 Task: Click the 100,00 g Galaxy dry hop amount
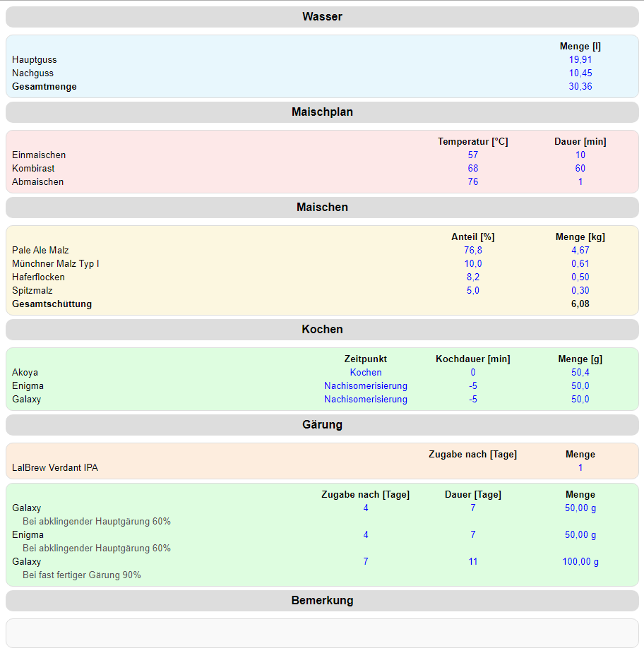580,562
